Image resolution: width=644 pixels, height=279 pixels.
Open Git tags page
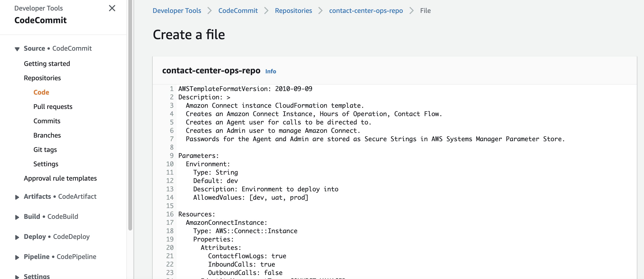[x=45, y=150]
